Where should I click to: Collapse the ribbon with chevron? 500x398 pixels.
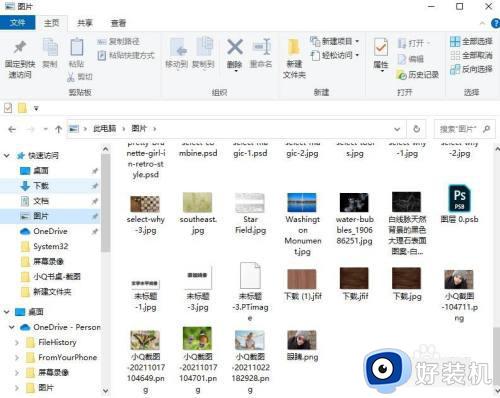[482, 23]
